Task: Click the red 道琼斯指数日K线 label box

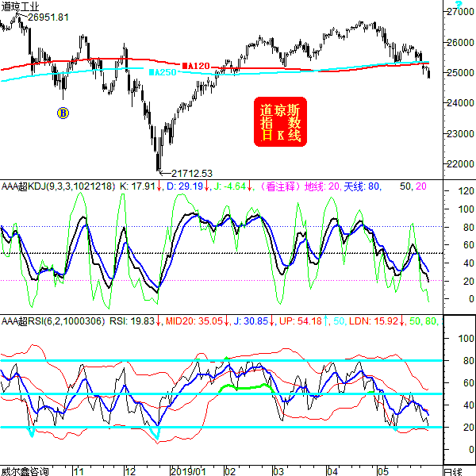Action: click(280, 121)
